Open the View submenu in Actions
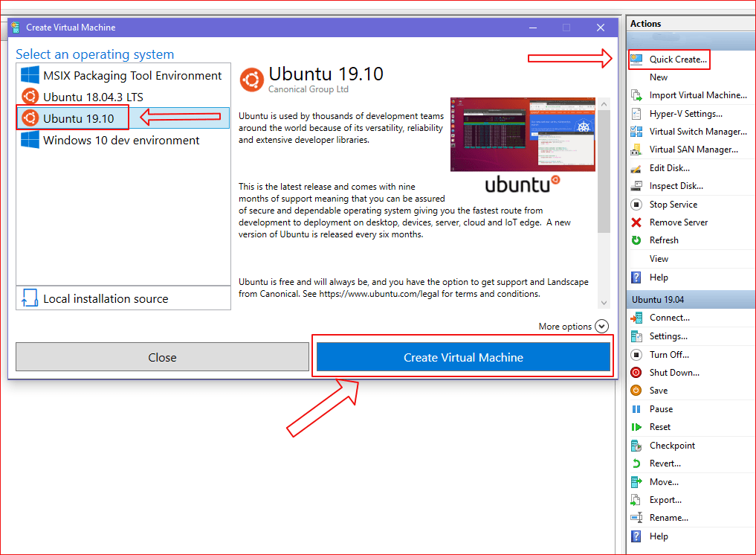This screenshot has height=555, width=756. point(659,259)
